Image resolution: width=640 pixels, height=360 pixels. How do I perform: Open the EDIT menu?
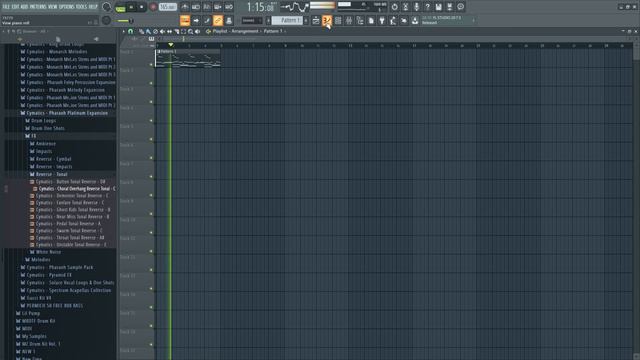pyautogui.click(x=15, y=7)
